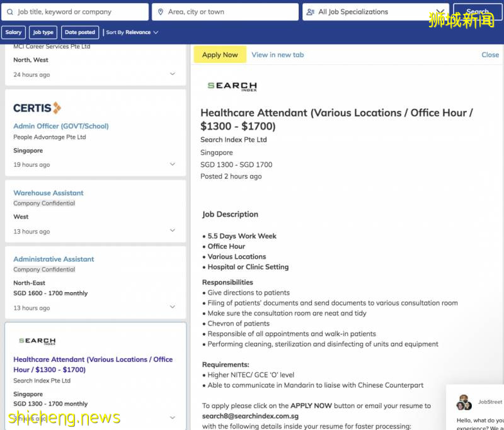This screenshot has width=504, height=430.
Task: Expand the Warehouse Assistant listing chevron
Action: point(173,231)
